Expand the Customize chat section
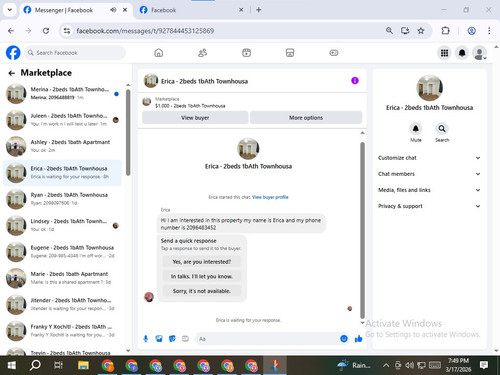The height and width of the screenshot is (375, 500). [x=429, y=158]
